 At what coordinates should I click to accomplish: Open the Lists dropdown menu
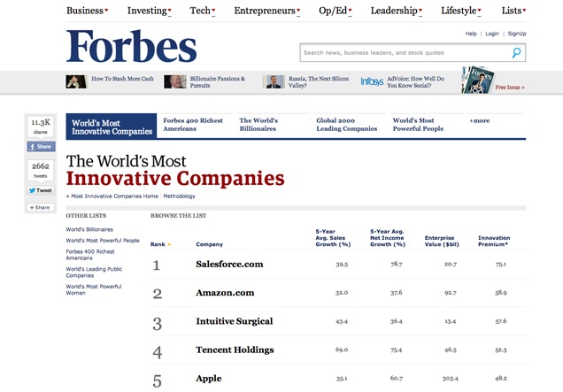click(513, 11)
